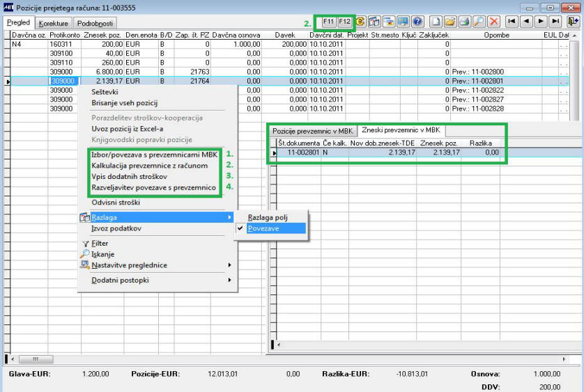Click the red X delete icon

[x=493, y=22]
